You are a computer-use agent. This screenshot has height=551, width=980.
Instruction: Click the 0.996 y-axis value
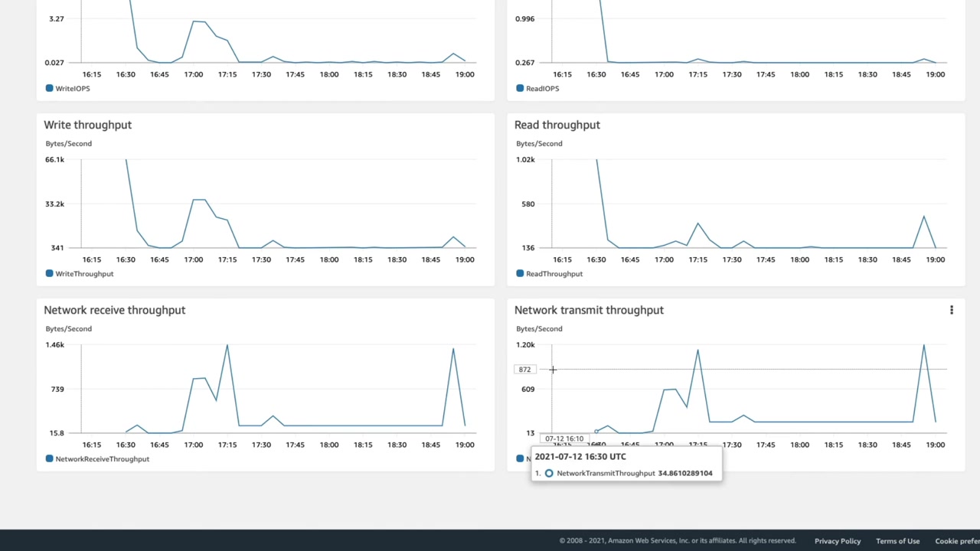pyautogui.click(x=525, y=18)
